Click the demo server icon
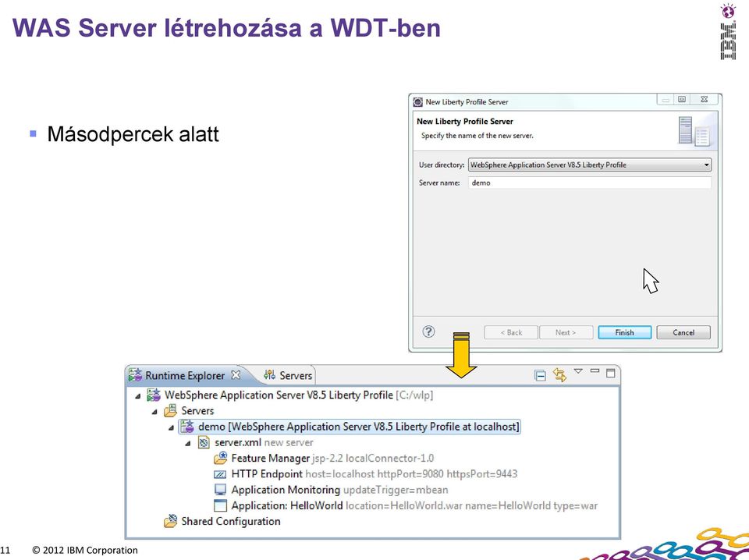749x560 pixels. tap(187, 427)
